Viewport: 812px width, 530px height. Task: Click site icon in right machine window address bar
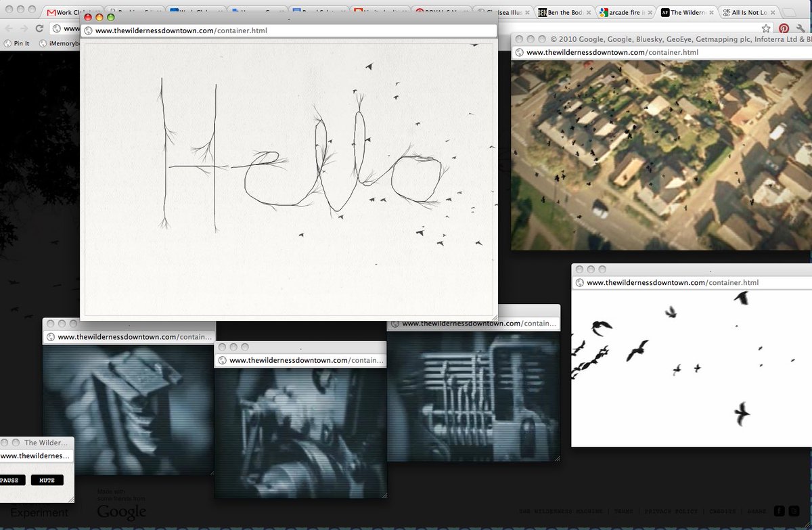click(394, 324)
